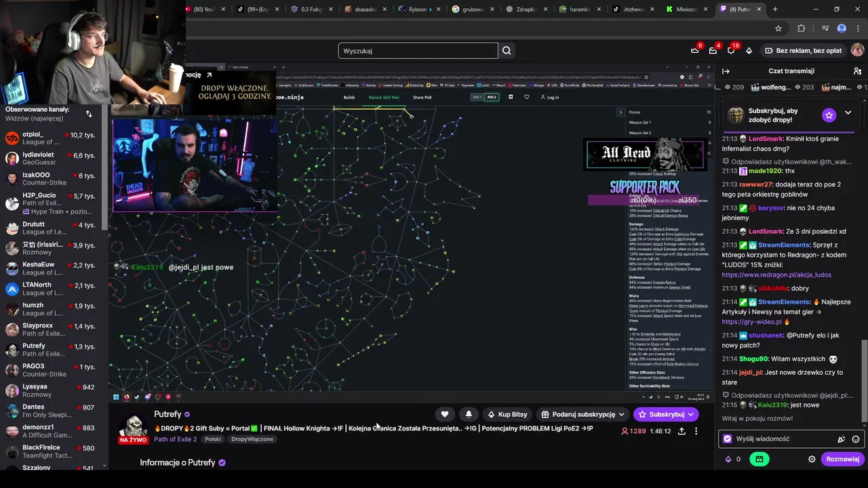Viewport: 868px width, 488px height.
Task: Focus the Wyszukaj search field
Action: click(x=418, y=51)
